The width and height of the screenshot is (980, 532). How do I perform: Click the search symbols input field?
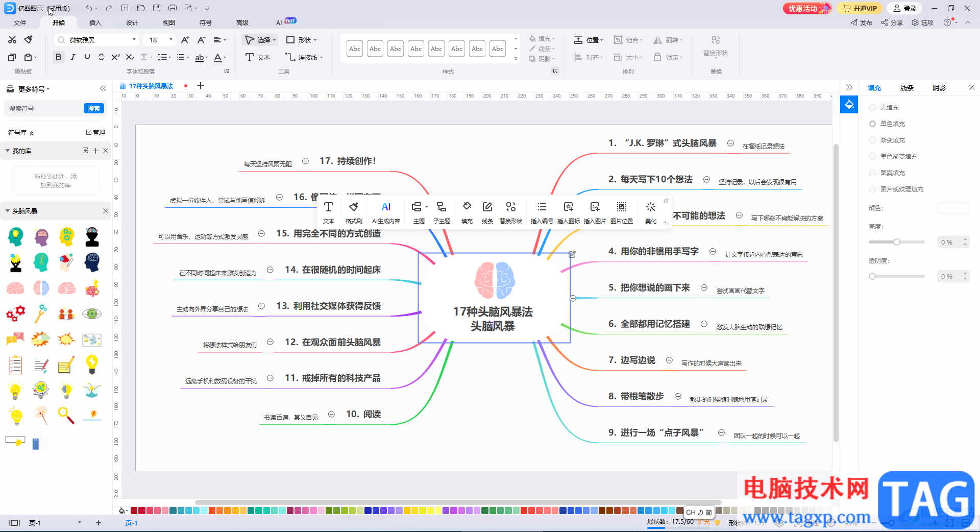(44, 108)
